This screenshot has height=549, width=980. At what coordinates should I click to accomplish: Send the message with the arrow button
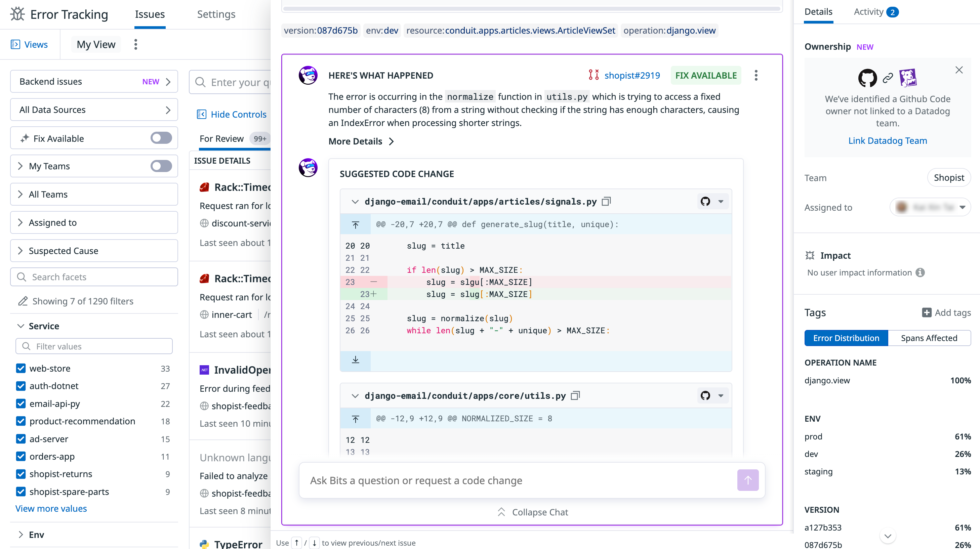747,480
